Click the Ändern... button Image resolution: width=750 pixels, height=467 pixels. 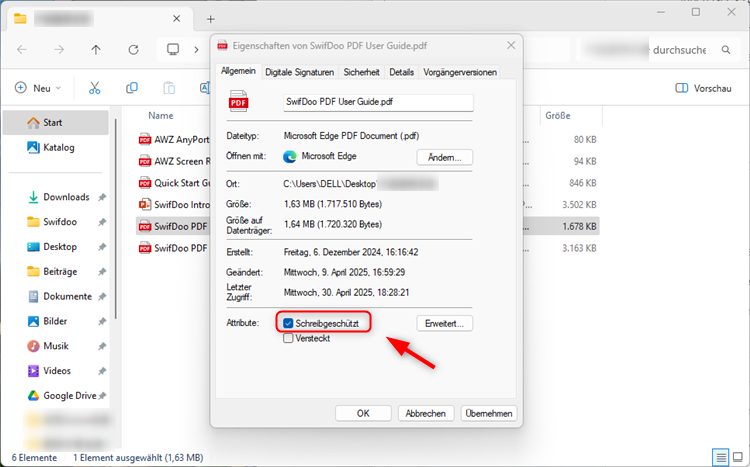[x=444, y=157]
